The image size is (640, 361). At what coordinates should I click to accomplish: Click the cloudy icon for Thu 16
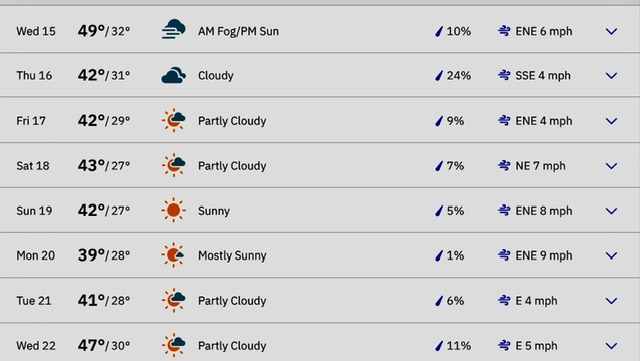coord(173,75)
